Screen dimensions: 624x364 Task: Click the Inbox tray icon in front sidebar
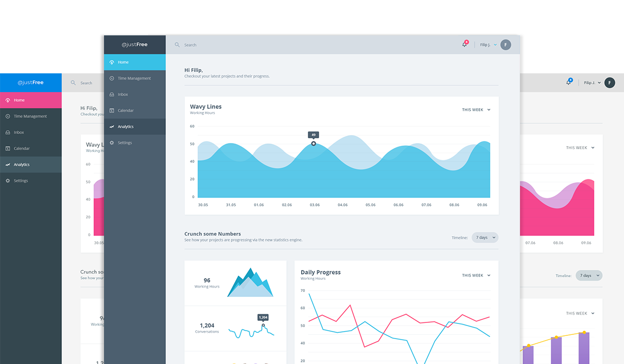point(112,95)
